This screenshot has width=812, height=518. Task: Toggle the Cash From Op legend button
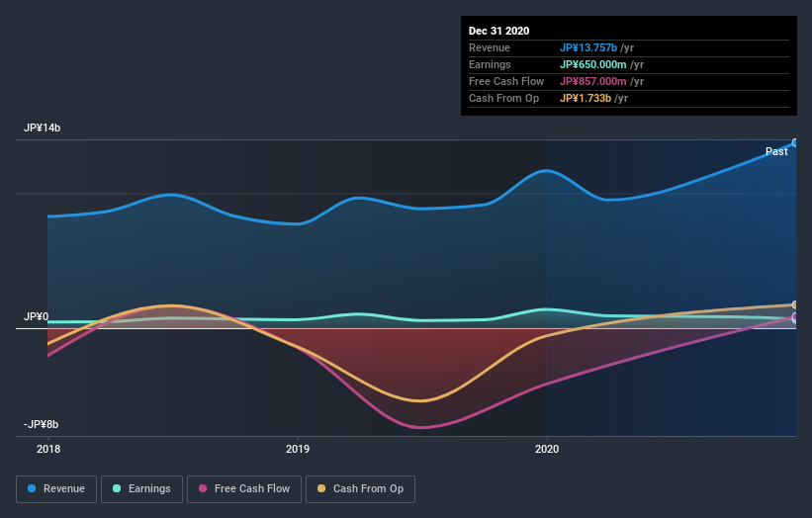click(360, 489)
